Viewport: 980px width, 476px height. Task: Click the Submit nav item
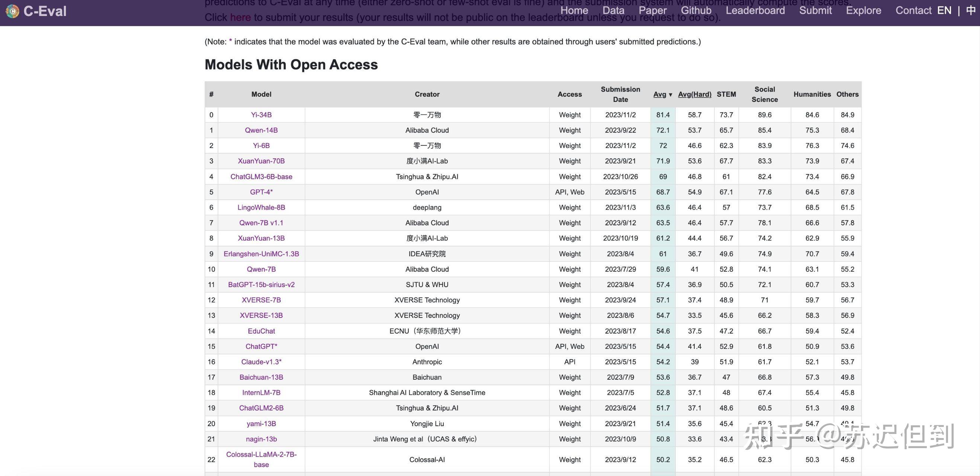point(815,10)
